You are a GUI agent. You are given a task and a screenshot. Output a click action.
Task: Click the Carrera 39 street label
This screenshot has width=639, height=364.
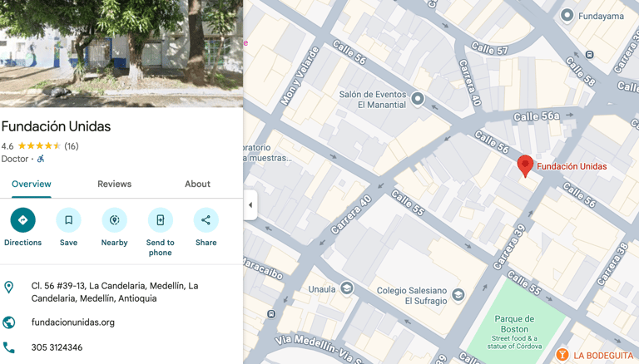[x=509, y=248]
